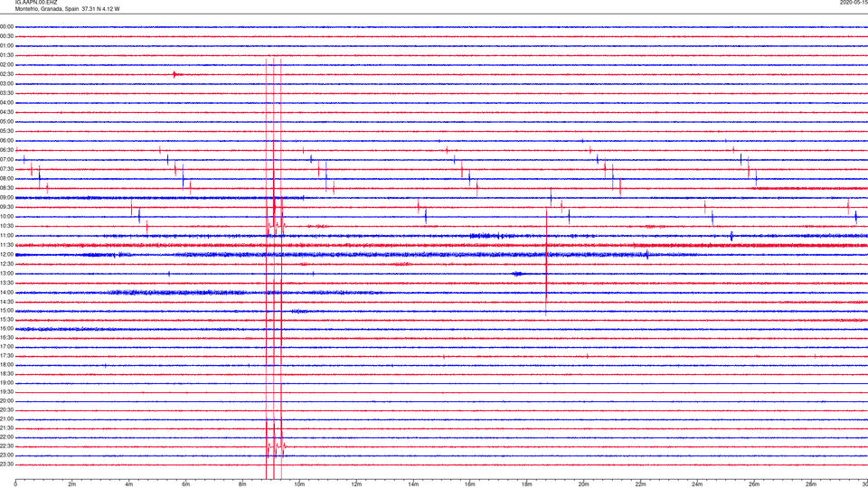
Task: Click the '13:30' trace time label
Action: [6, 283]
